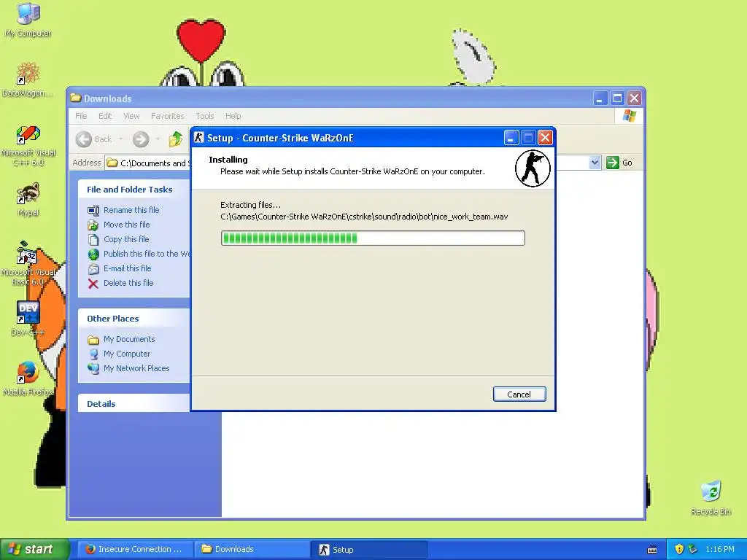Image resolution: width=747 pixels, height=560 pixels.
Task: Click the Counter-Strike soldier logo in Setup
Action: (533, 168)
